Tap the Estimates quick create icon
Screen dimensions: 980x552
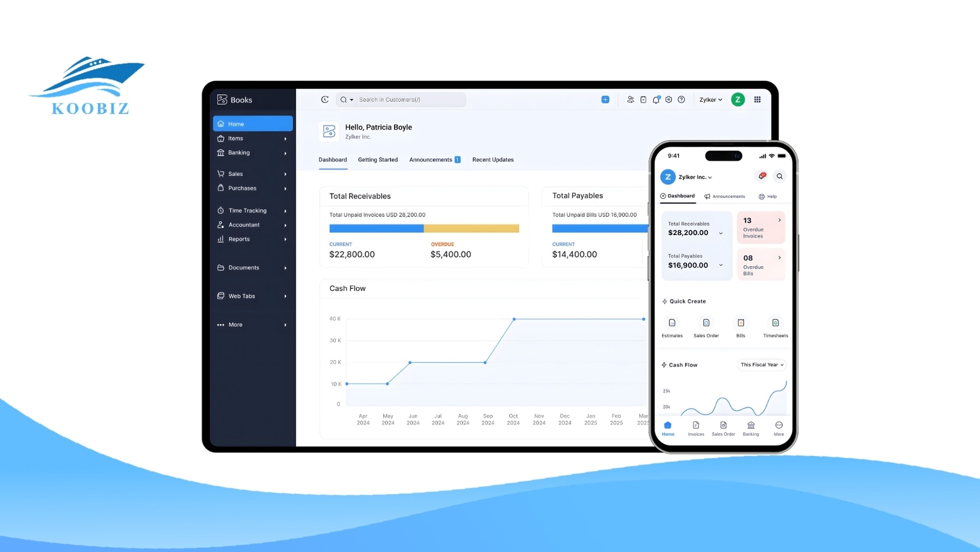click(672, 323)
